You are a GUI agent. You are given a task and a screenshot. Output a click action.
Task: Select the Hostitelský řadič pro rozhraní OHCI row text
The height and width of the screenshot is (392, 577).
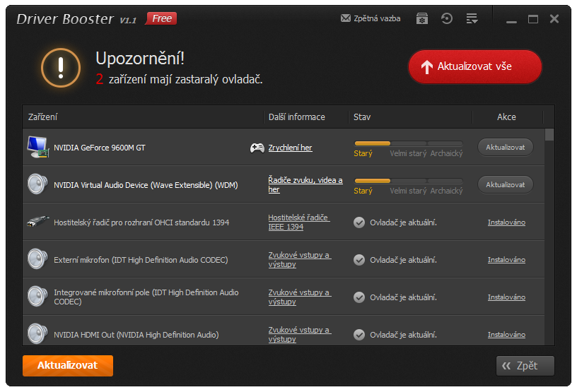141,222
